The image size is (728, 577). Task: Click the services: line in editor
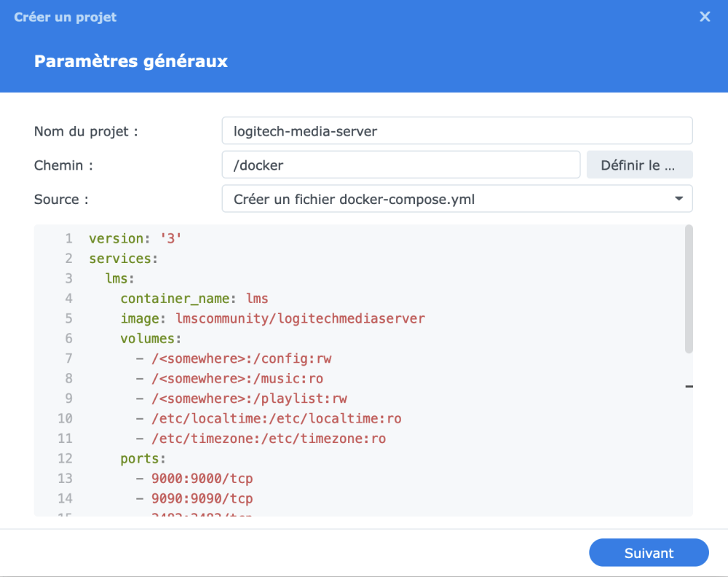(123, 259)
